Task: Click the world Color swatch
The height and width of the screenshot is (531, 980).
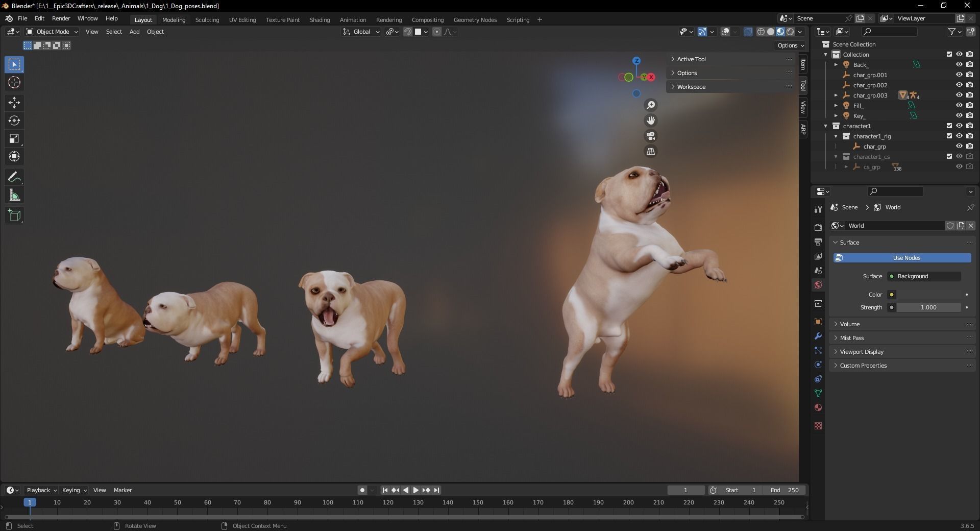Action: click(929, 295)
